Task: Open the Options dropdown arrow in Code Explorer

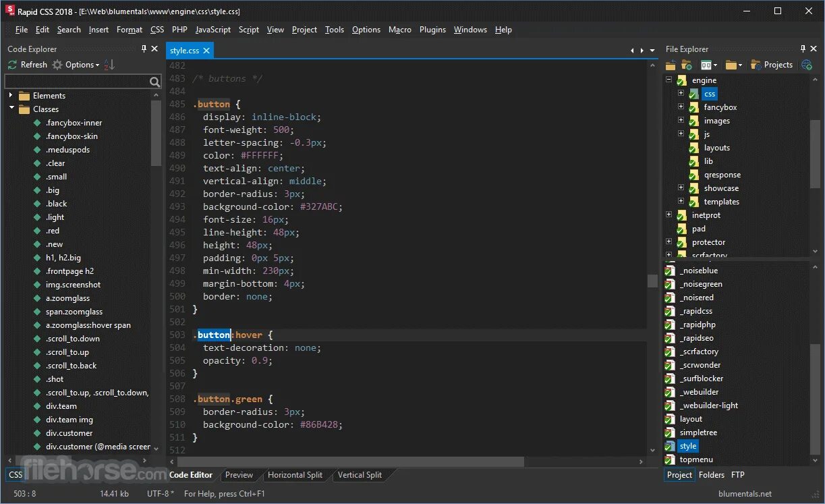Action: [97, 65]
